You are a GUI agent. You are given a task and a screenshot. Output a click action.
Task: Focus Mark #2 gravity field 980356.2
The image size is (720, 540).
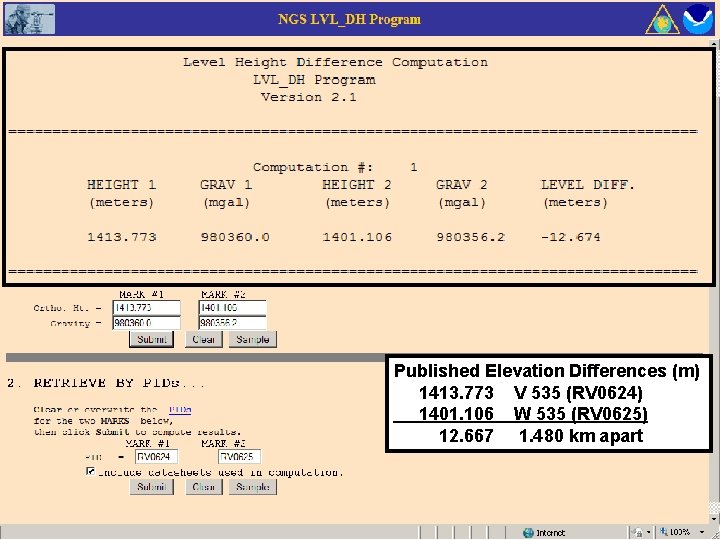point(232,323)
